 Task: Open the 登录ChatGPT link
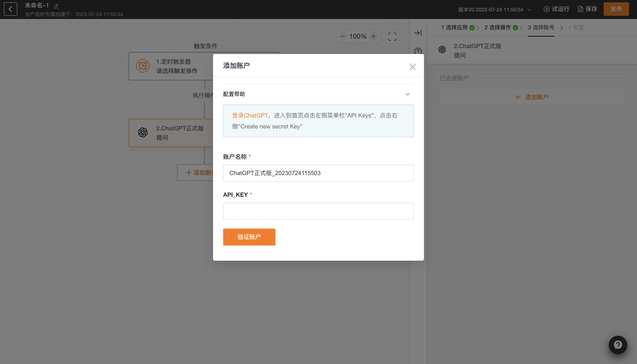coord(250,116)
